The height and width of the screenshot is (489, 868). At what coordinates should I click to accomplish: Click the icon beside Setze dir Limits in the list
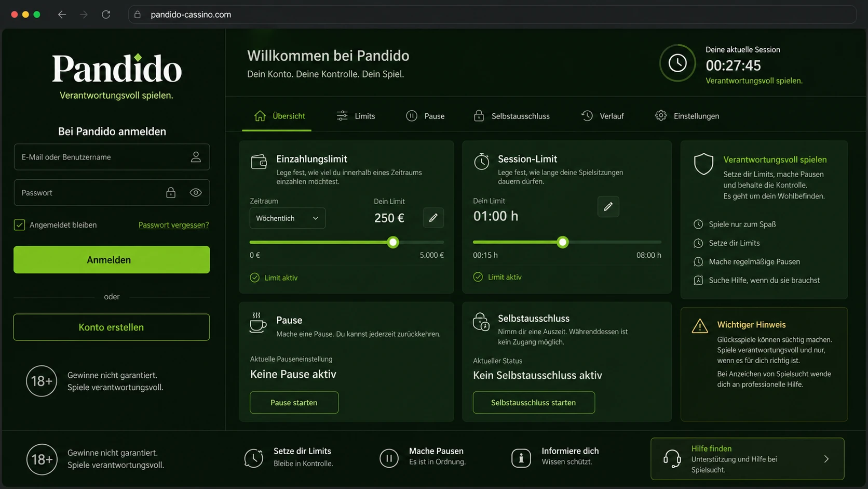click(x=698, y=243)
